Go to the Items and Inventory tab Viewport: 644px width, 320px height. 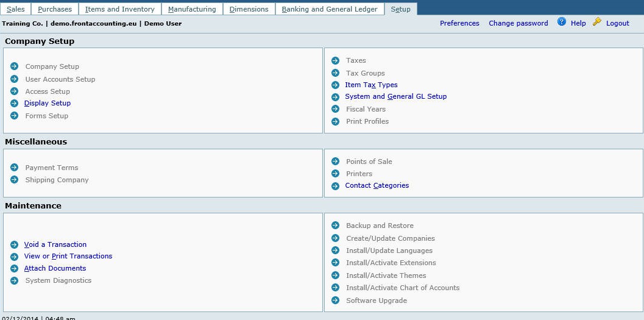119,9
